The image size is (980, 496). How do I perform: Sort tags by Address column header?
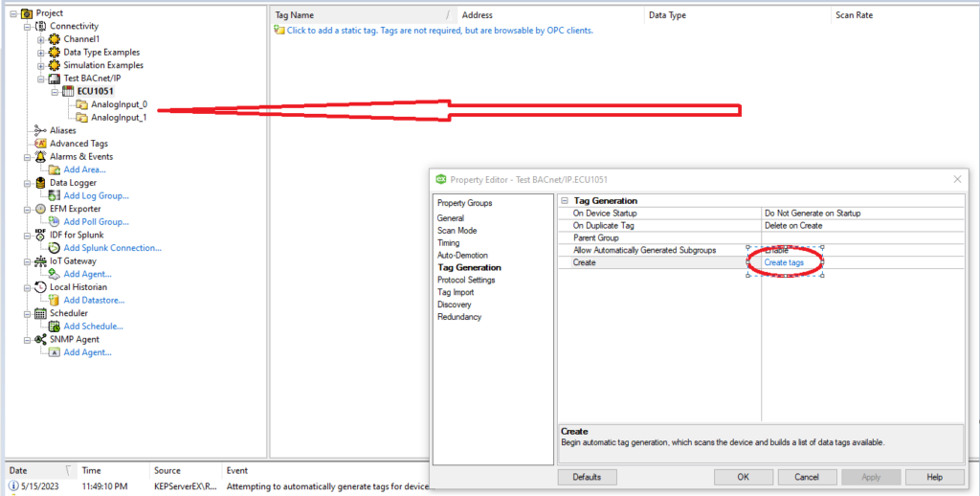point(550,15)
